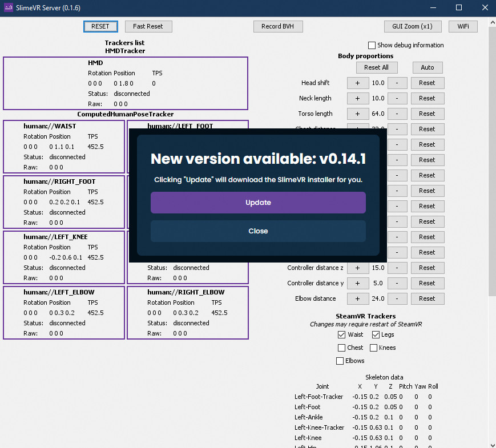Click the Left-Knee-Tracker joint row label
The image size is (496, 448).
coord(320,428)
